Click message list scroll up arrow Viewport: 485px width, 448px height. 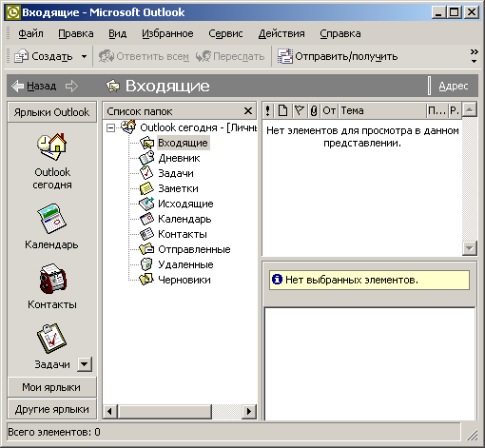click(x=470, y=110)
